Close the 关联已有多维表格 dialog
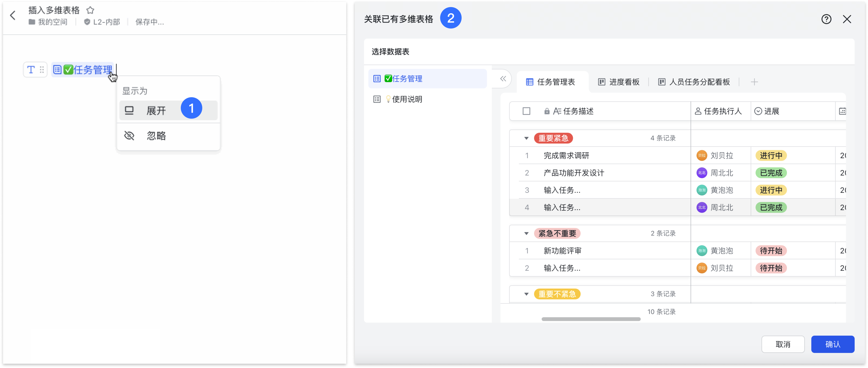The width and height of the screenshot is (868, 368). pyautogui.click(x=847, y=19)
